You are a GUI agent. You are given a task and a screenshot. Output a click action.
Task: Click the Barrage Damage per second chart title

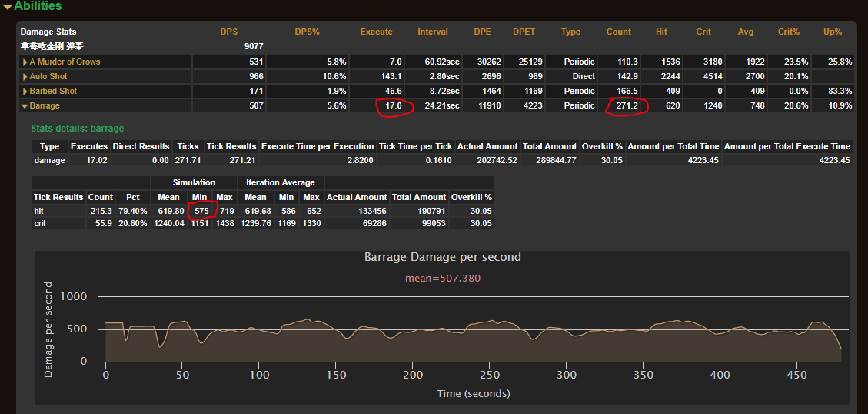coord(442,257)
